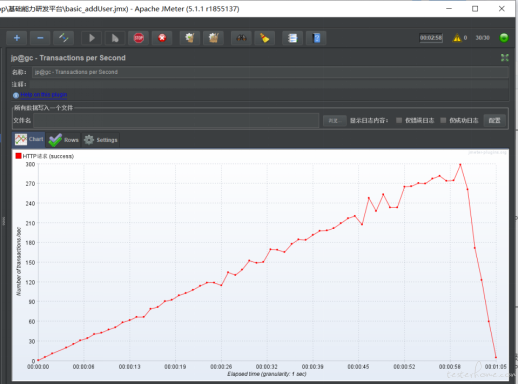Click the peak data point at 300
The width and height of the screenshot is (518, 385).
point(460,164)
